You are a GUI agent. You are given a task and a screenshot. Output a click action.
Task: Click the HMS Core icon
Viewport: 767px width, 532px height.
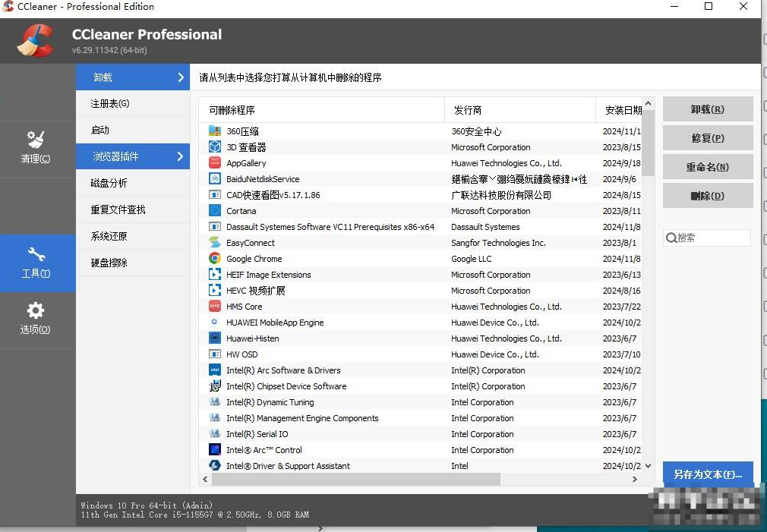click(x=214, y=307)
